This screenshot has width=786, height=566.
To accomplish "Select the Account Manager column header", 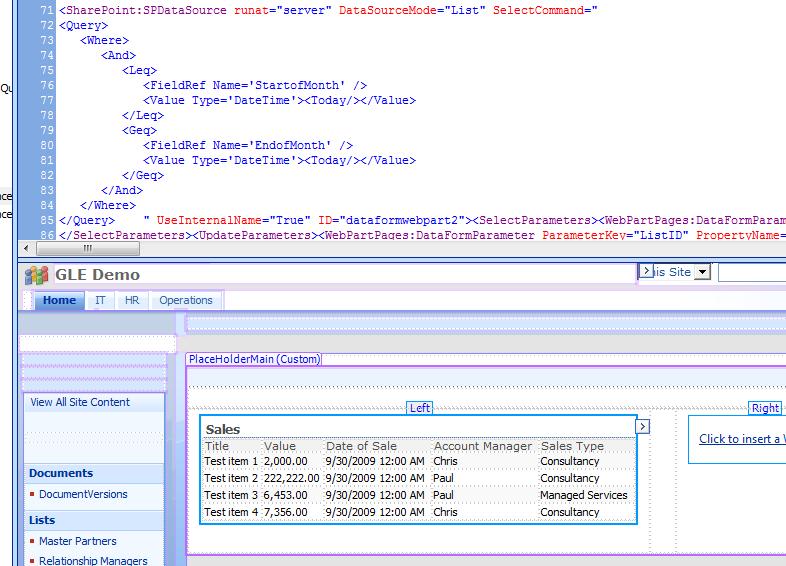I will pos(482,446).
